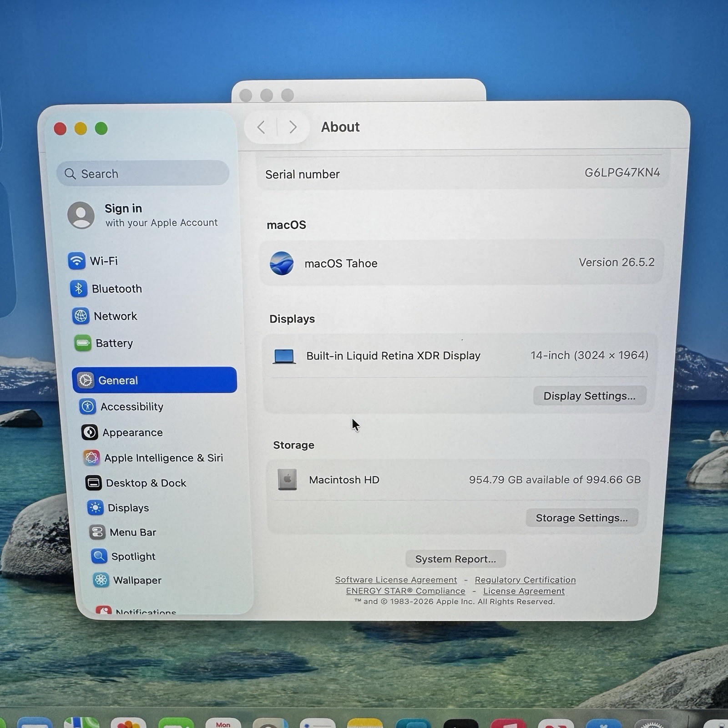This screenshot has width=728, height=728.
Task: Open Bluetooth settings pane
Action: [106, 288]
